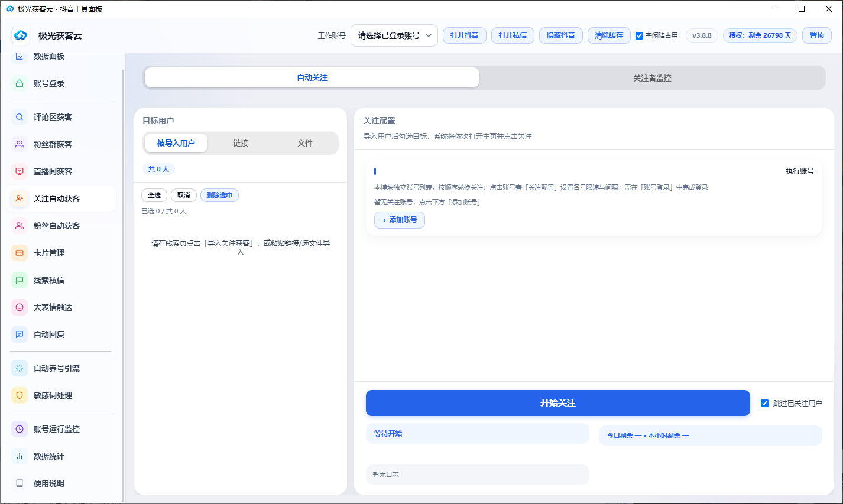Image resolution: width=843 pixels, height=504 pixels.
Task: Click the clock icon for 账号运行监控
Action: [20, 429]
